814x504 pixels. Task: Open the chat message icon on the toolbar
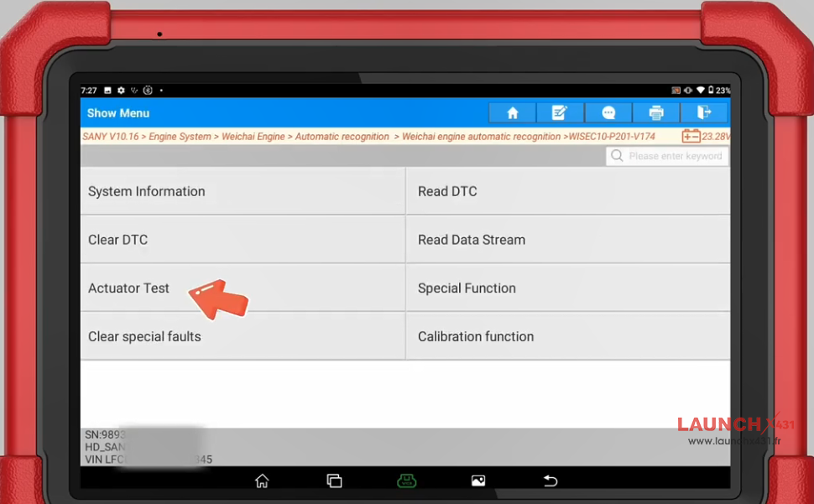tap(608, 112)
